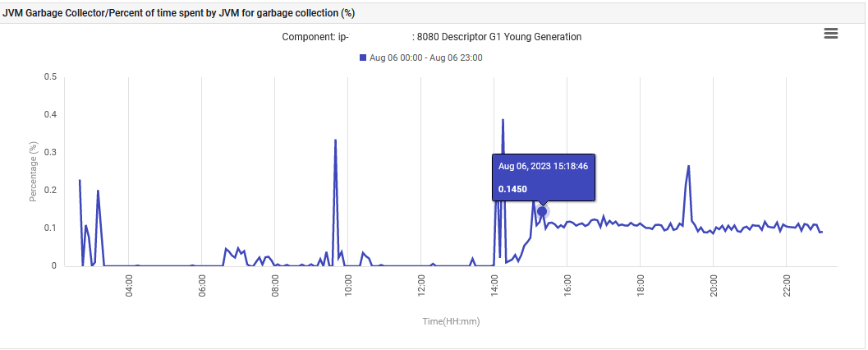Click the spike peak near 19:20
Viewport: 868px width, 350px height.
688,166
